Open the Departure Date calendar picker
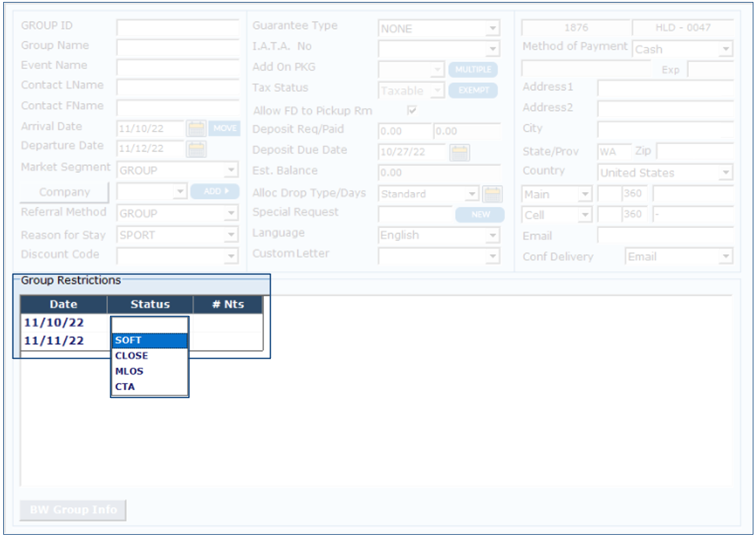The image size is (756, 538). click(196, 149)
